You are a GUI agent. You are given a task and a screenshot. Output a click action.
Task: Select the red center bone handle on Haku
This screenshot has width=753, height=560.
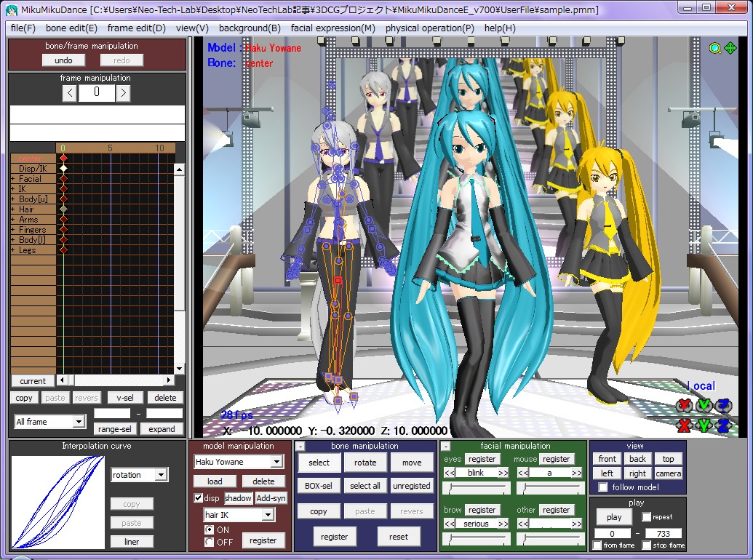[x=338, y=280]
